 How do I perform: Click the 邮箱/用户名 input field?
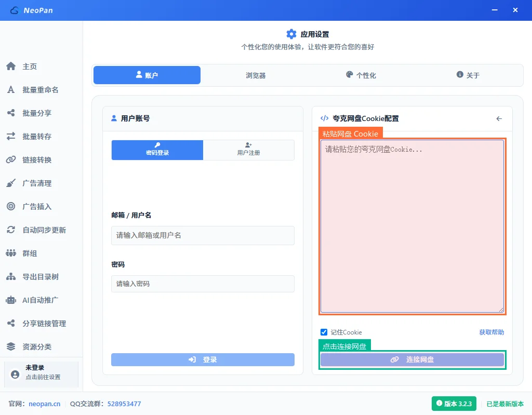(203, 235)
